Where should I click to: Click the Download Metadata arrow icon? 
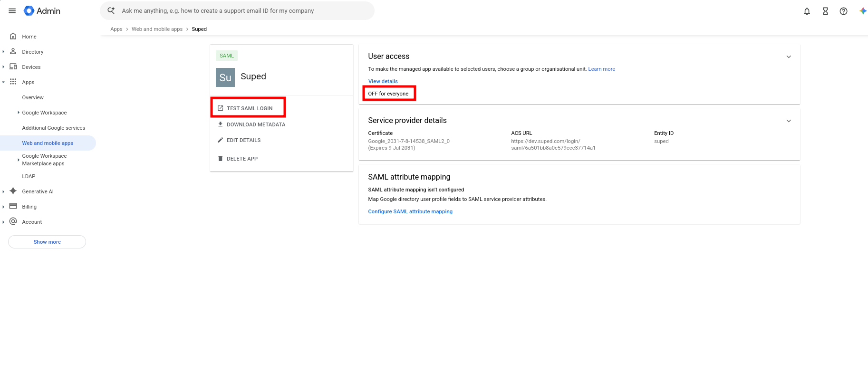click(221, 124)
